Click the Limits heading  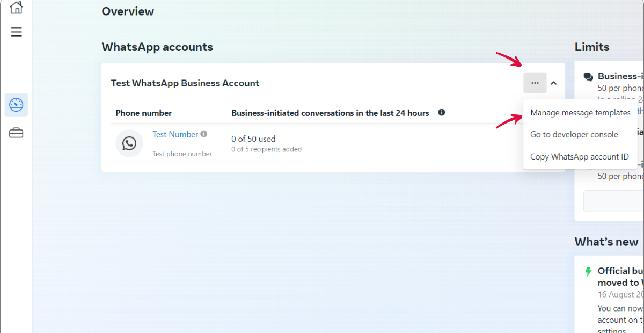592,47
